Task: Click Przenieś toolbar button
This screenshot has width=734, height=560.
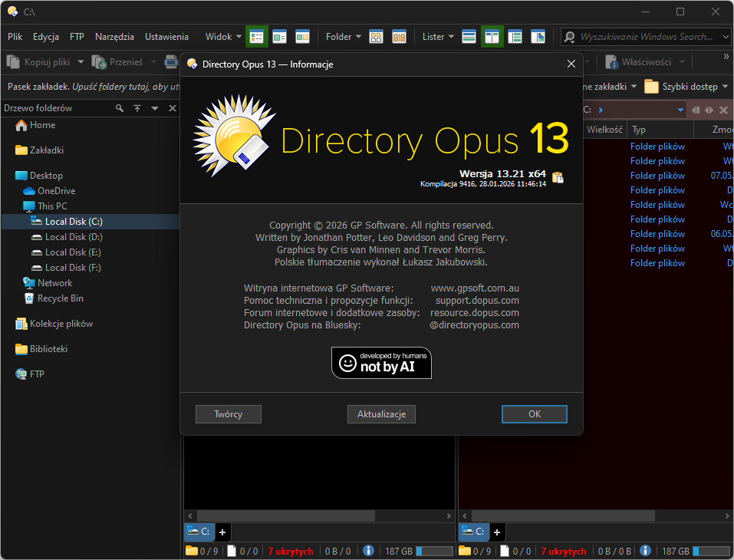Action: [118, 62]
